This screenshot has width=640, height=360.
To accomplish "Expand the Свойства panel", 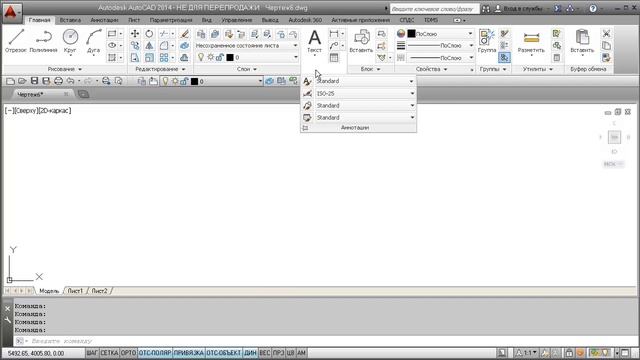I will [x=431, y=69].
